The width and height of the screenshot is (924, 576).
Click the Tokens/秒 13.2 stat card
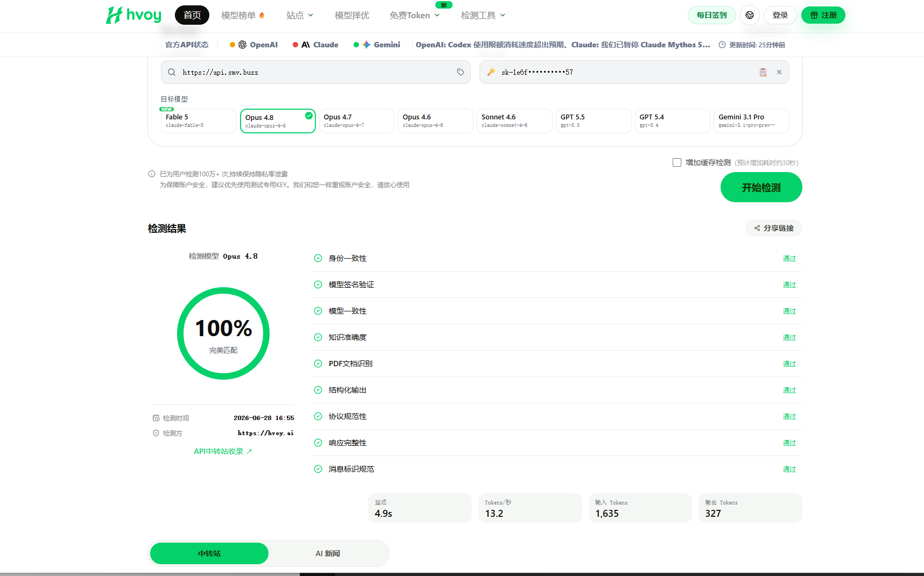(530, 508)
